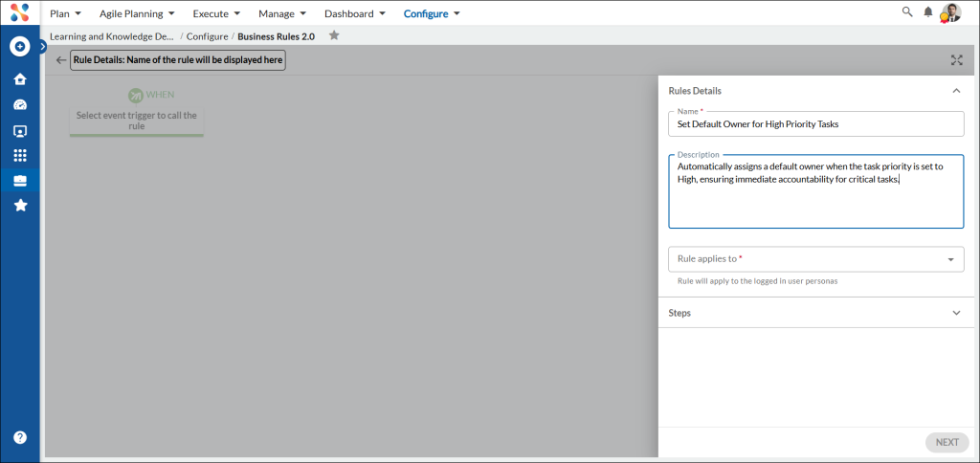Go back using the left arrow
Screen dimensions: 980x463
pyautogui.click(x=60, y=60)
